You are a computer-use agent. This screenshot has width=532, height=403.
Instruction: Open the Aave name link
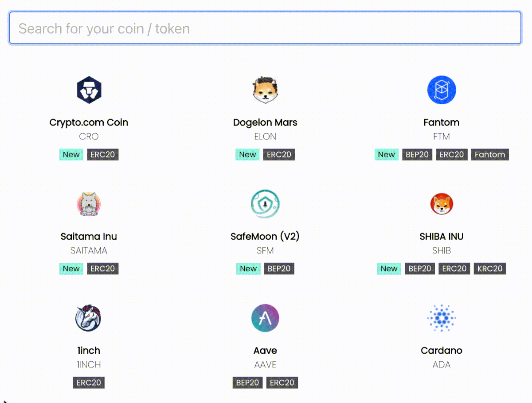pos(265,351)
